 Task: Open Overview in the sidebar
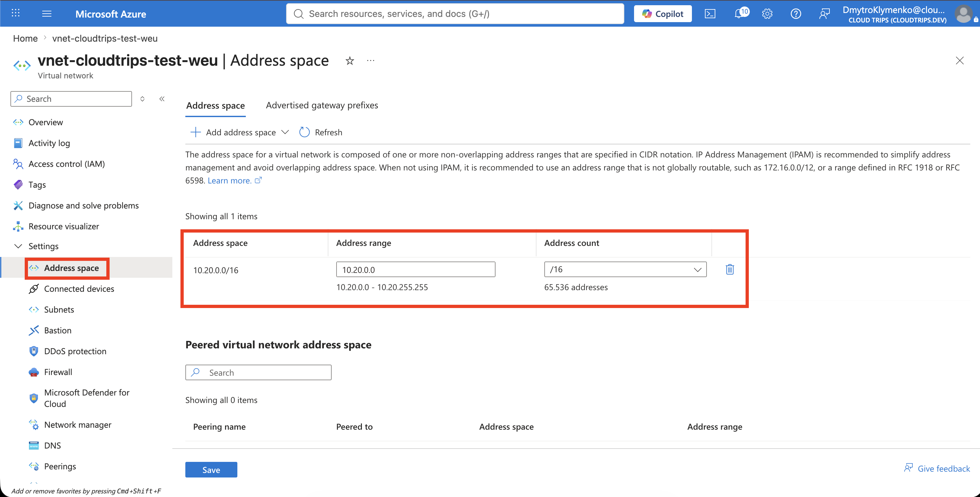(x=46, y=122)
